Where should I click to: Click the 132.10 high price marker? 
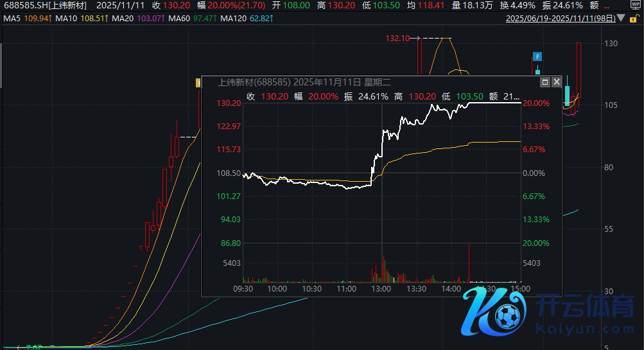click(397, 39)
